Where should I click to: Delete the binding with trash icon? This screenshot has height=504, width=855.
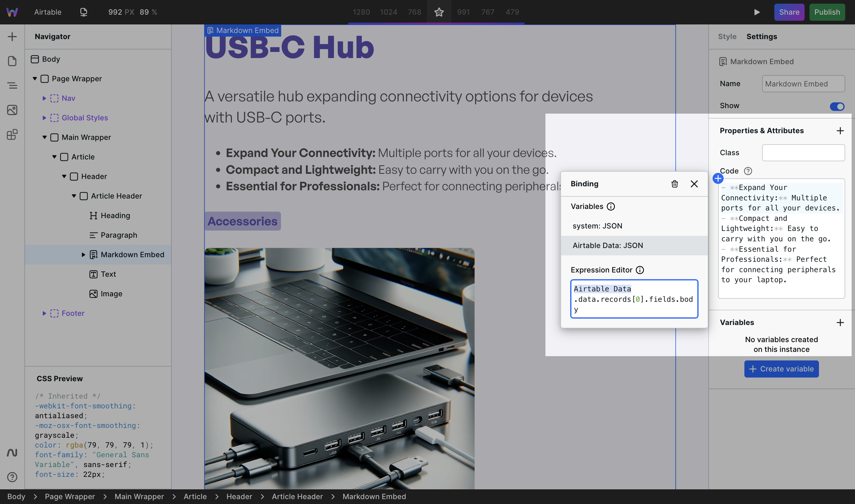pos(674,184)
